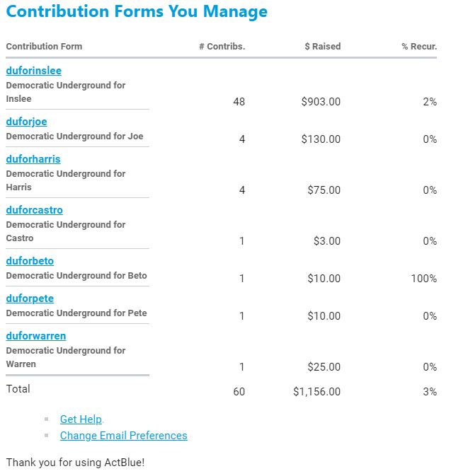Viewport: 451px width, 476px height.
Task: Click the Get Help link
Action: click(x=81, y=419)
